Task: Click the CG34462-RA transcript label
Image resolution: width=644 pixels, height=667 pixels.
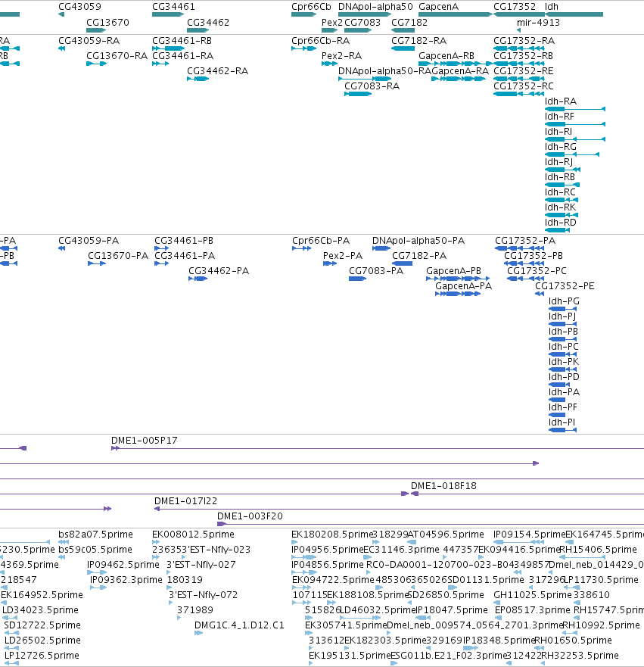Action: pos(218,71)
